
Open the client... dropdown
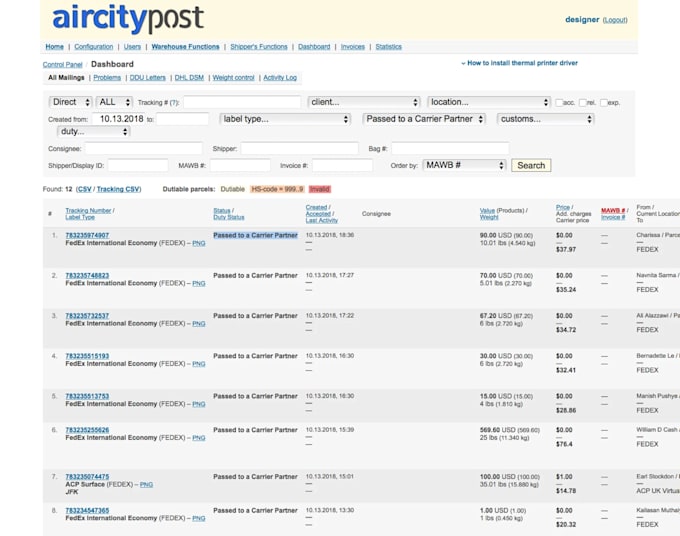pyautogui.click(x=364, y=102)
